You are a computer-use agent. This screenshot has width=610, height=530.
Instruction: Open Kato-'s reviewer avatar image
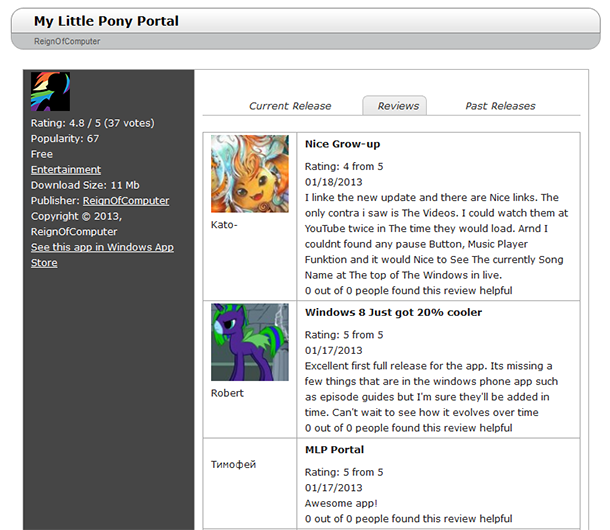(x=250, y=174)
